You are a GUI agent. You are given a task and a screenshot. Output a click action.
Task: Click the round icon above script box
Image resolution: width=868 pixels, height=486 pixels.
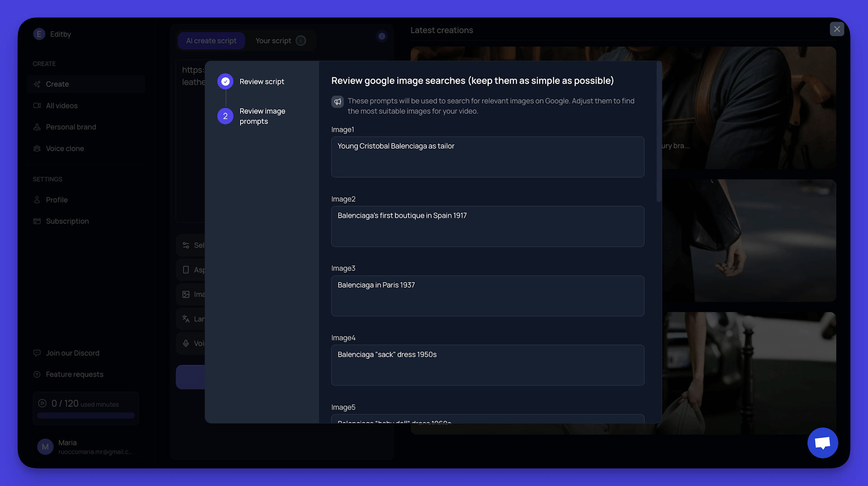[x=382, y=36]
